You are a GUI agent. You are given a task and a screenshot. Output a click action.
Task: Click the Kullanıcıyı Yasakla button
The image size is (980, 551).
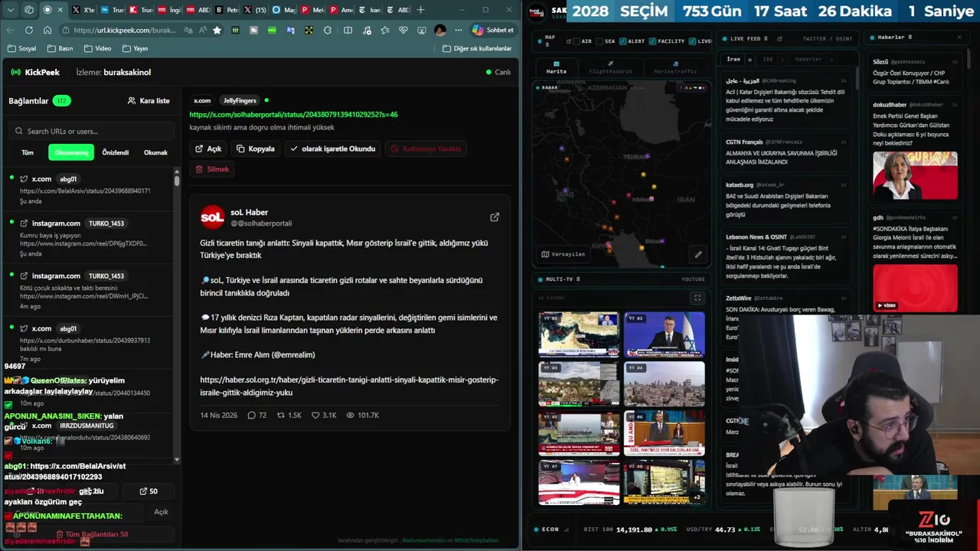click(x=426, y=148)
